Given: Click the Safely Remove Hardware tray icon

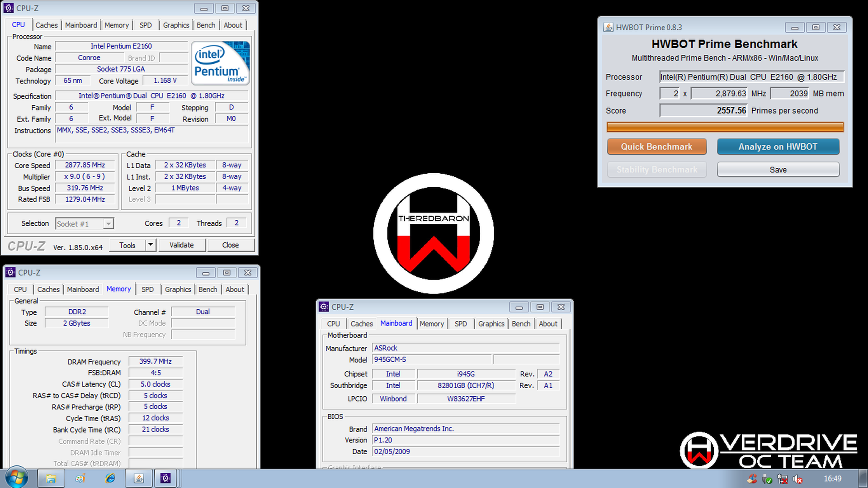Looking at the screenshot, I should click(767, 479).
